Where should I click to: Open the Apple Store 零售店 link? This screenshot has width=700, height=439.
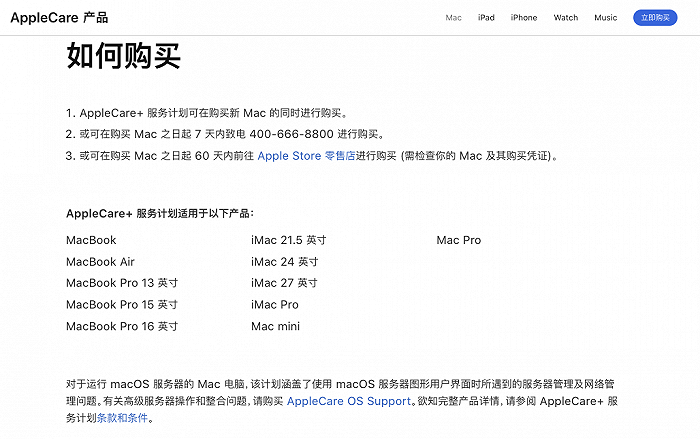click(306, 156)
